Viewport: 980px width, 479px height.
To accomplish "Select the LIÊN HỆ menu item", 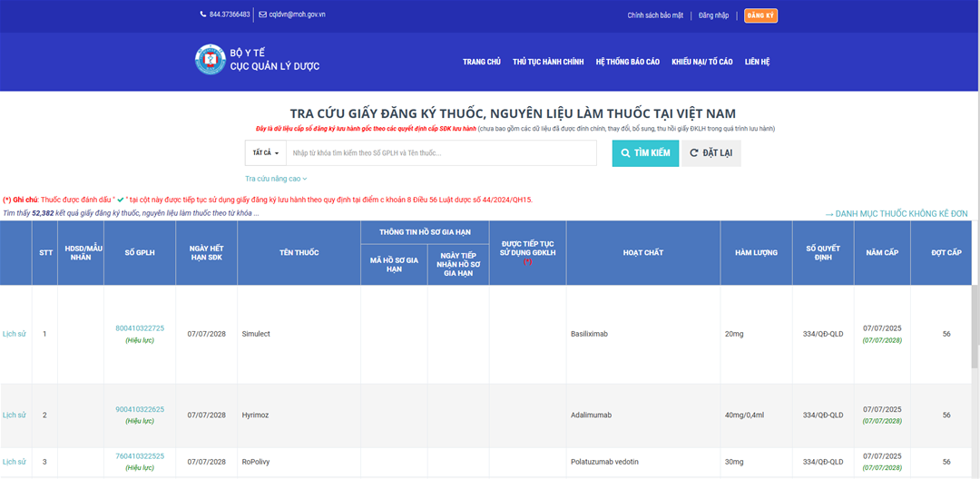I will click(x=757, y=62).
